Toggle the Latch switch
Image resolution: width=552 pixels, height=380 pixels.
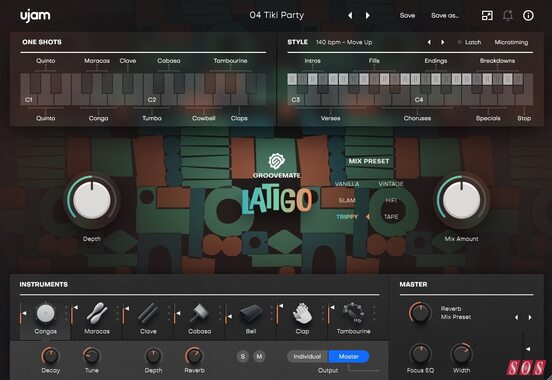coord(469,42)
